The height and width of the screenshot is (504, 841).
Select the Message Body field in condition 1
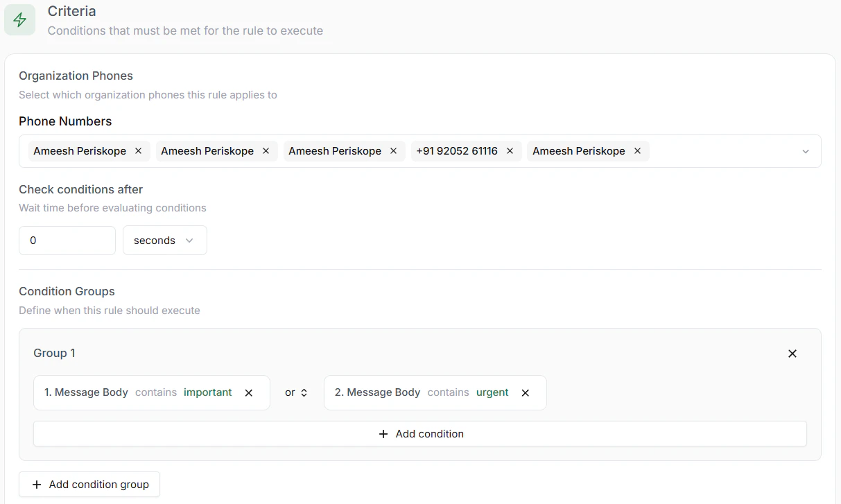[x=92, y=392]
